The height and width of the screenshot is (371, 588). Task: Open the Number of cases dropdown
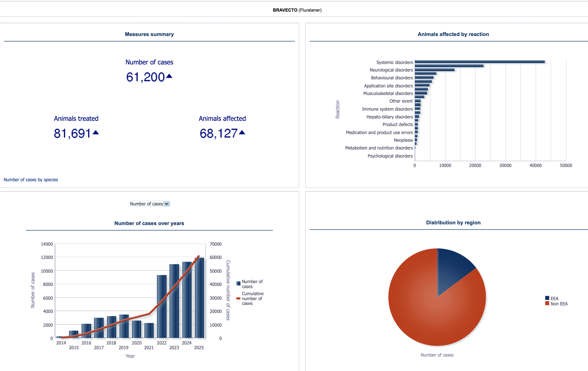[149, 204]
